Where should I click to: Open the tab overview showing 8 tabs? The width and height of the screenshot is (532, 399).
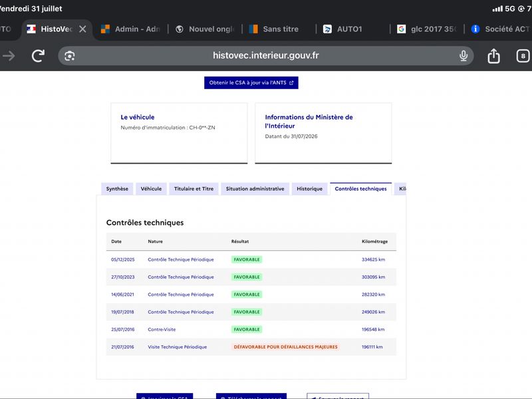(x=523, y=56)
